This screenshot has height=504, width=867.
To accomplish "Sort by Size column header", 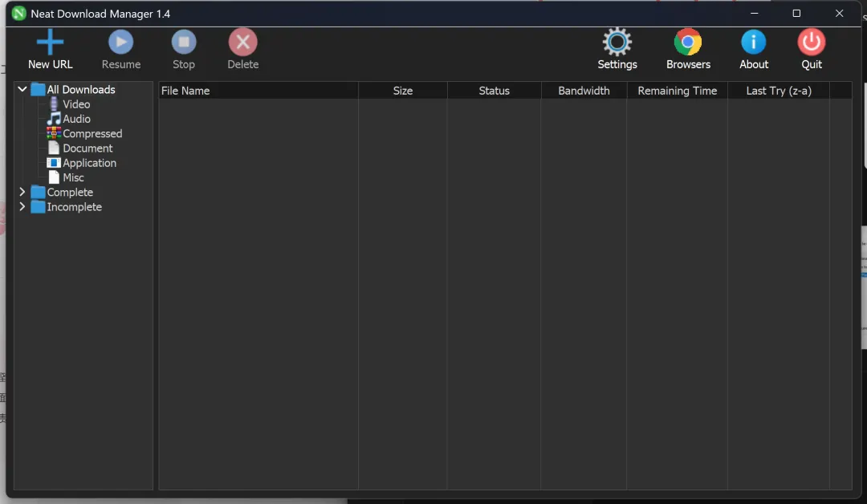I will coord(402,91).
